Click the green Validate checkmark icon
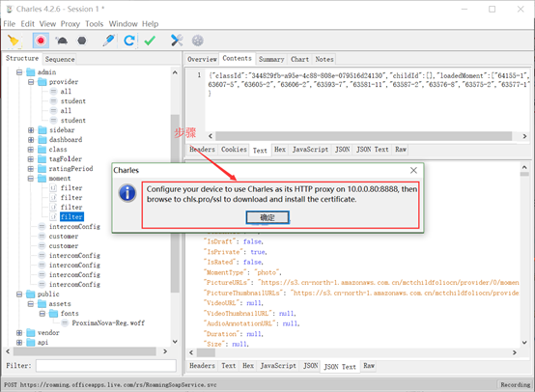The image size is (535, 392). tap(150, 41)
